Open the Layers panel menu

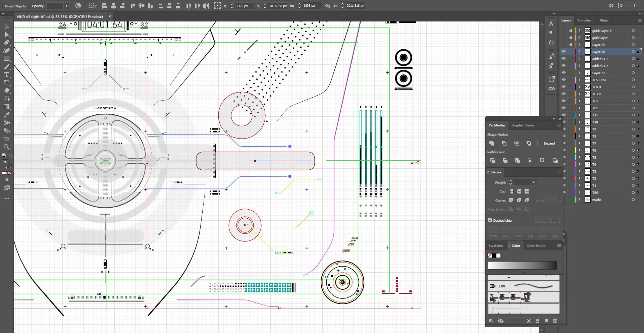(640, 20)
